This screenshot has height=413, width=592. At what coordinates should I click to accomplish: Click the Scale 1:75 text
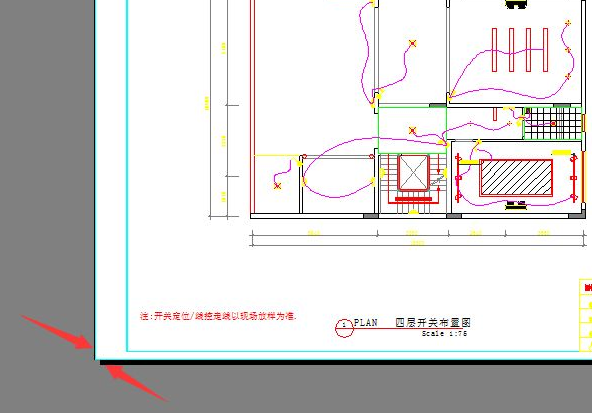tap(444, 333)
